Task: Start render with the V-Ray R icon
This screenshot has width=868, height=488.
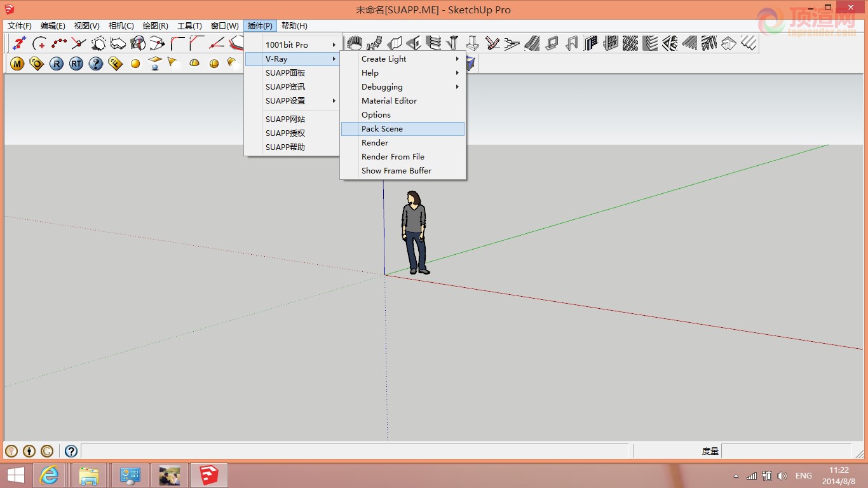Action: [57, 64]
